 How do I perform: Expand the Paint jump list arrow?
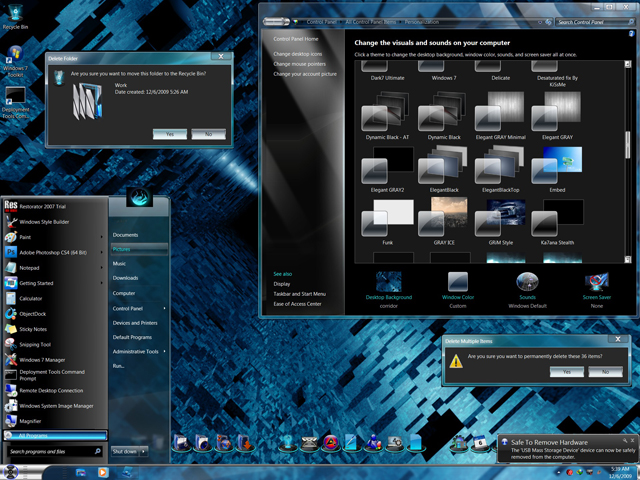coord(101,237)
